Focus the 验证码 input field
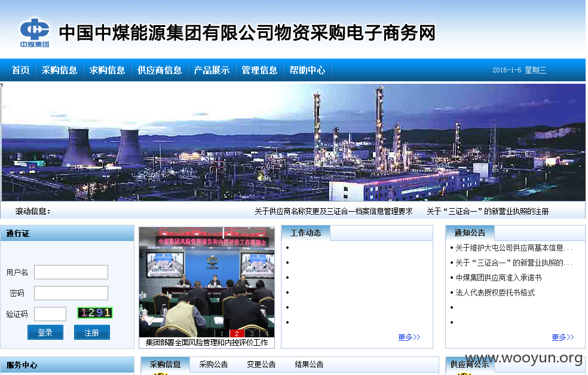The image size is (588, 375). 50,314
